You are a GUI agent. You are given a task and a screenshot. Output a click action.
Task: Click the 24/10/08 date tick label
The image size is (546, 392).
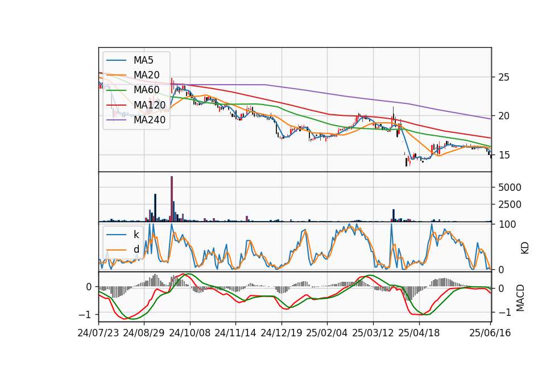190,333
